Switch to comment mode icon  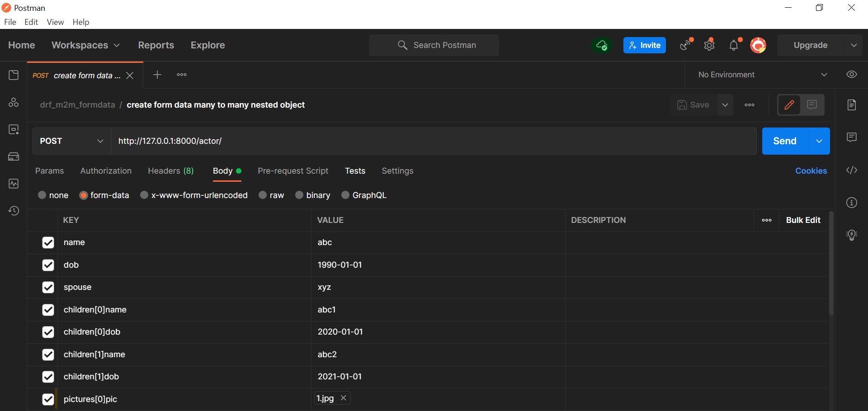click(x=812, y=105)
